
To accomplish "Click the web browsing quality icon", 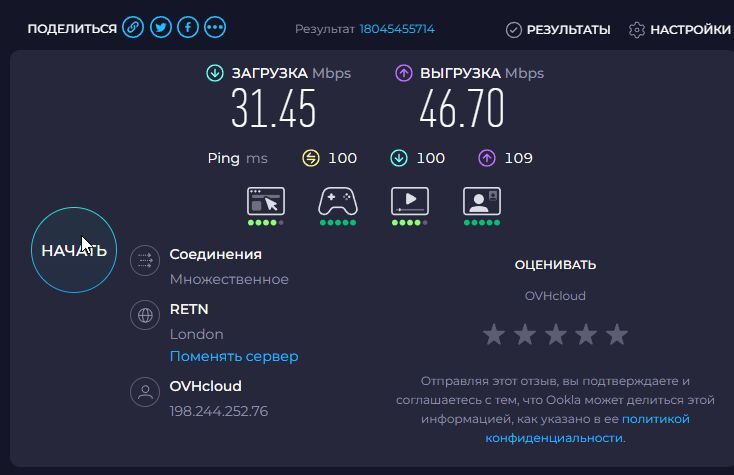I will (266, 201).
